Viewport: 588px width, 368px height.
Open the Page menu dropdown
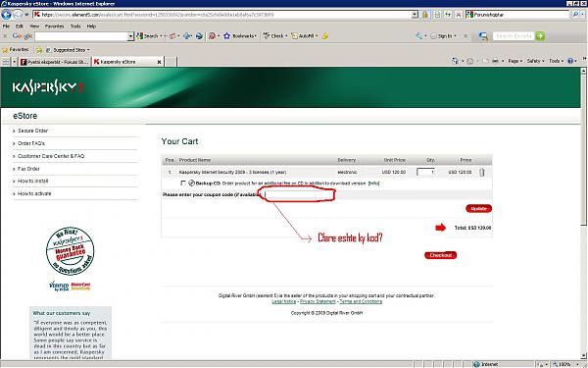[514, 61]
